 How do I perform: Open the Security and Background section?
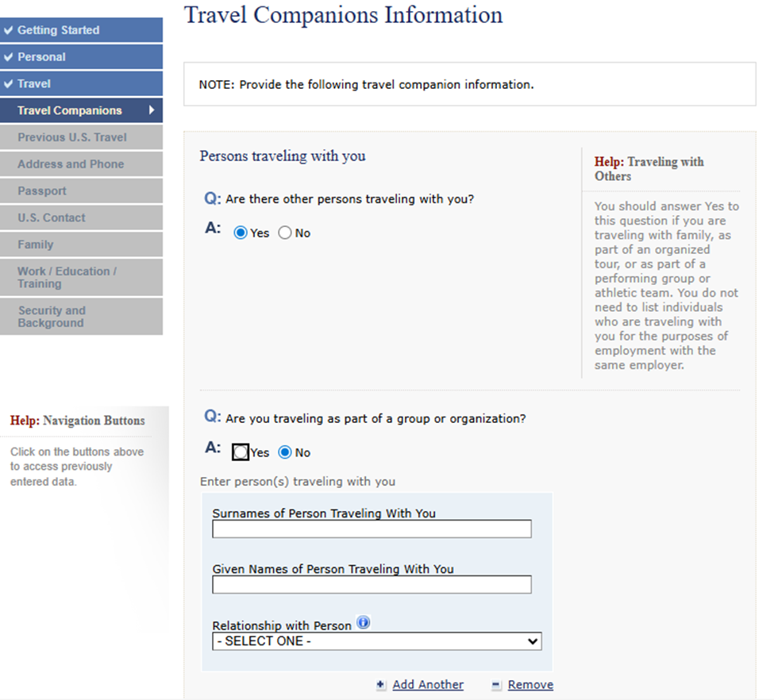click(52, 317)
